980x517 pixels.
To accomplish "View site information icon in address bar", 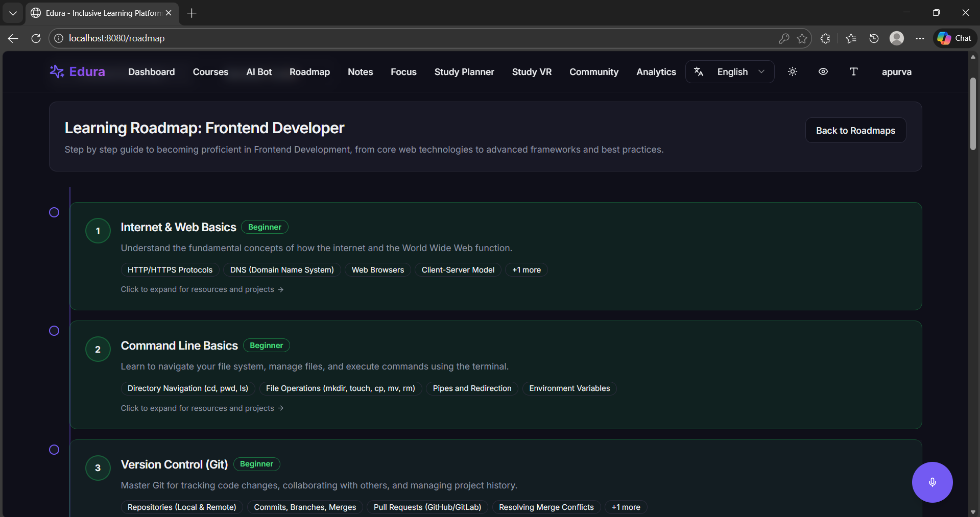I will (59, 38).
